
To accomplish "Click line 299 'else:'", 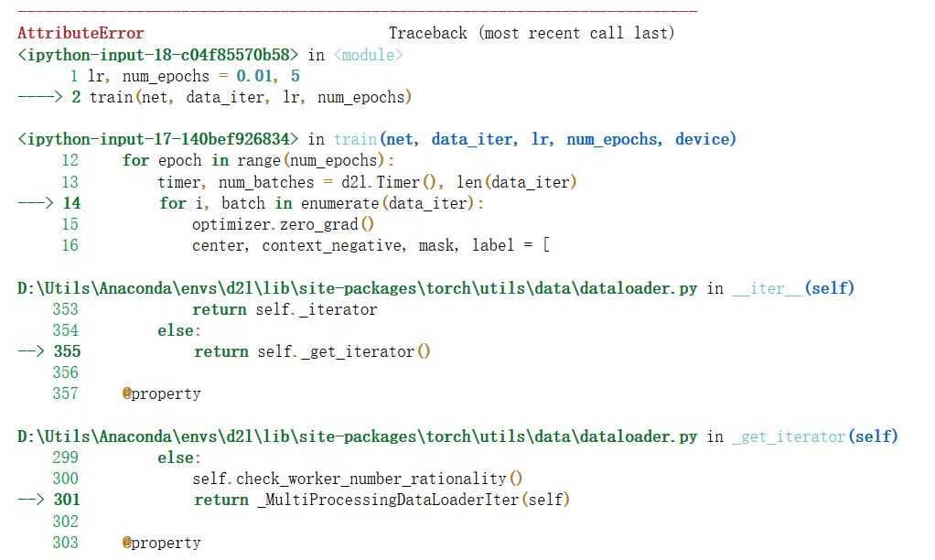I will (x=179, y=458).
